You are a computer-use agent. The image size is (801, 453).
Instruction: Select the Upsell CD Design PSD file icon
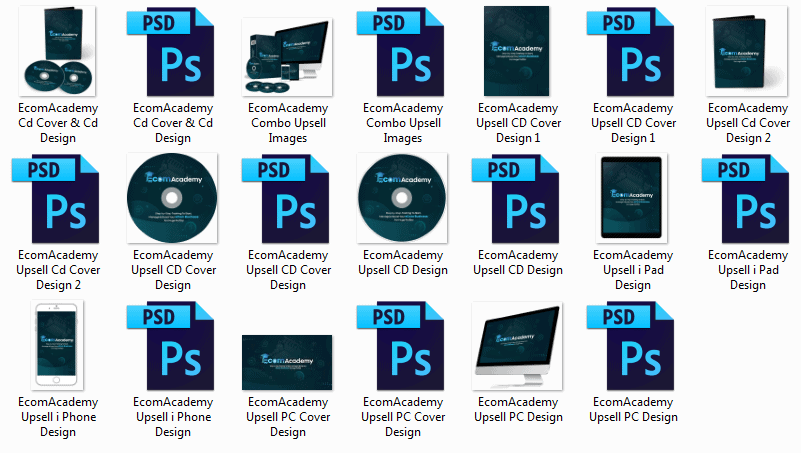click(518, 201)
